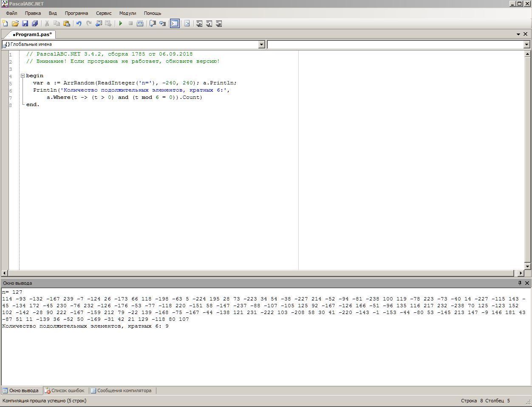The width and height of the screenshot is (532, 407).
Task: Open the Сервис menu
Action: (104, 13)
